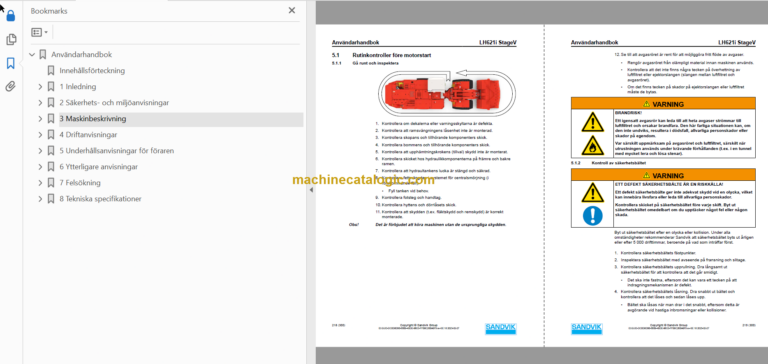The width and height of the screenshot is (768, 364).
Task: Collapse the Användarhandbok bookmark tree
Action: [32, 54]
